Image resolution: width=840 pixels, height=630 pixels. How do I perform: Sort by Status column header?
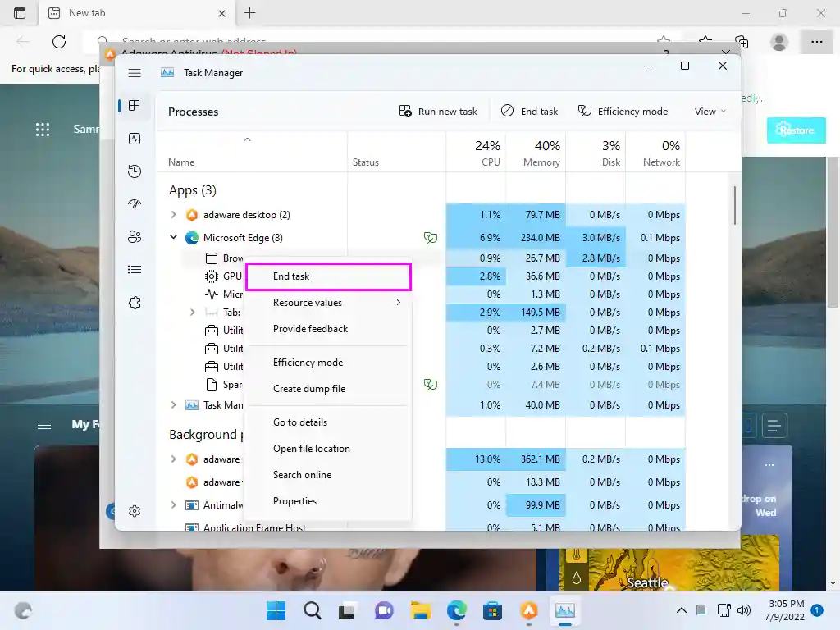pos(396,153)
